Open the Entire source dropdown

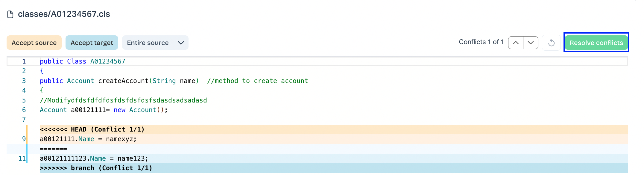click(x=155, y=43)
